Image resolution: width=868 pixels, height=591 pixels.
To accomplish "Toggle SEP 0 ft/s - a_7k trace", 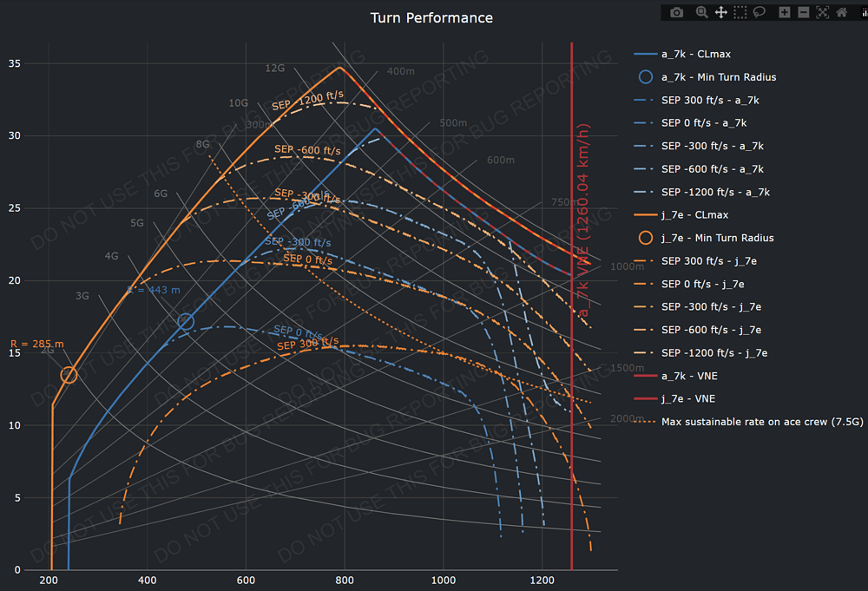I will [703, 123].
